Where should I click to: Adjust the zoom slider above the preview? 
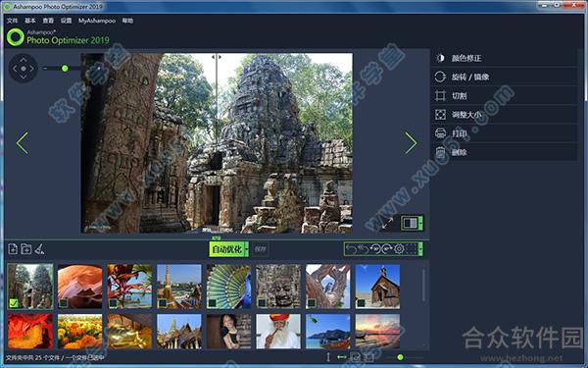coord(65,69)
